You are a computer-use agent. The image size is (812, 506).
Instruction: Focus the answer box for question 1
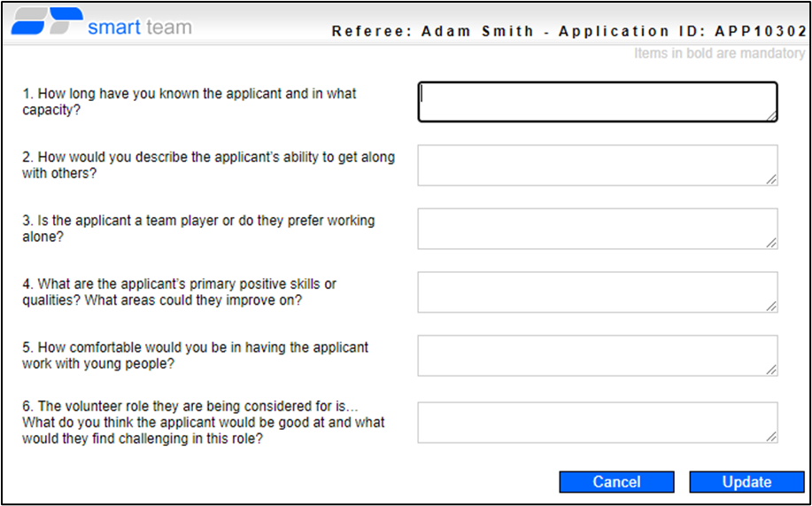point(597,102)
